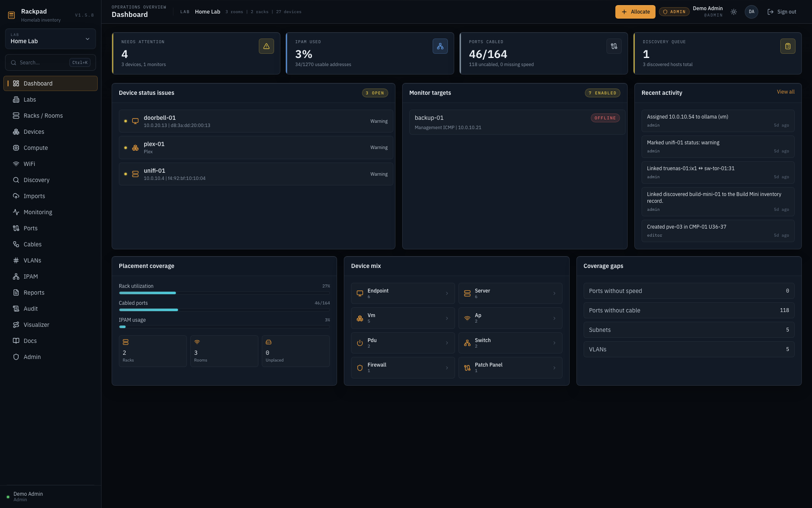This screenshot has height=508, width=812.
Task: Click the Ctrl+K shortcut badge
Action: [80, 63]
